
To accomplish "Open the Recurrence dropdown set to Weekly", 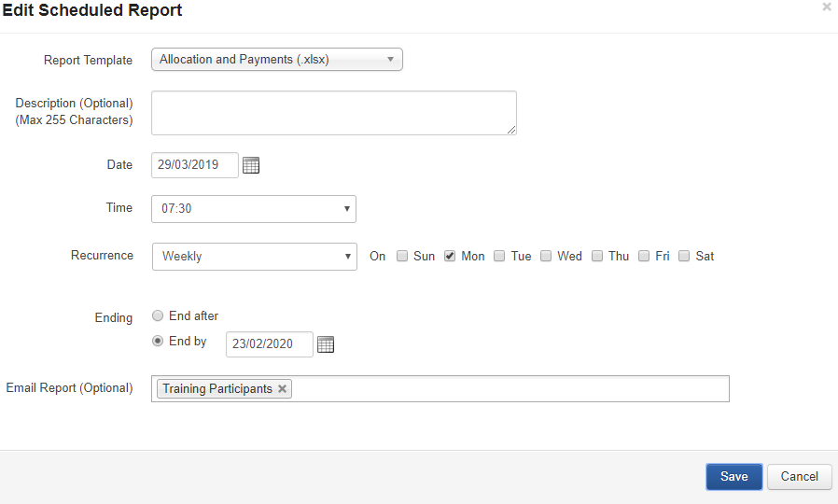I will point(254,257).
